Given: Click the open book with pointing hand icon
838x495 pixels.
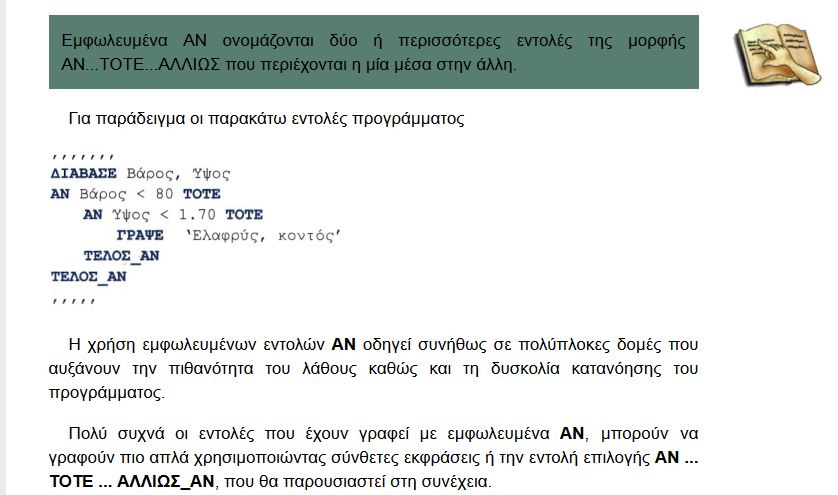Looking at the screenshot, I should pyautogui.click(x=778, y=54).
